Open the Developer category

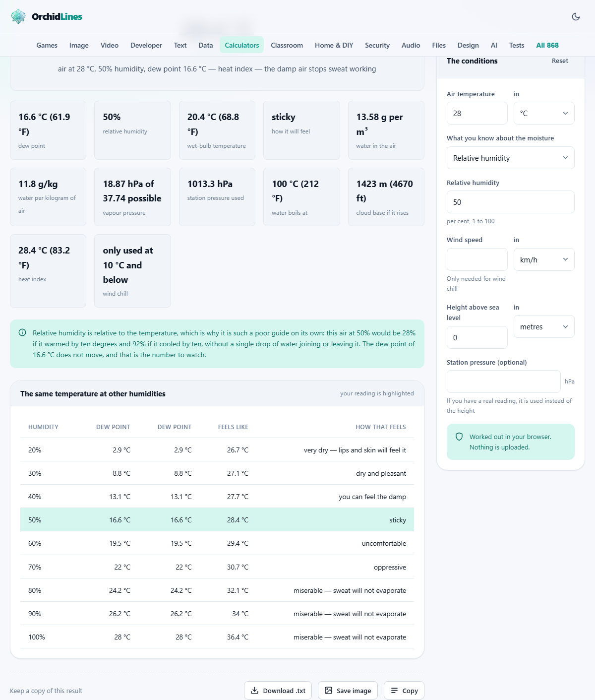[146, 45]
